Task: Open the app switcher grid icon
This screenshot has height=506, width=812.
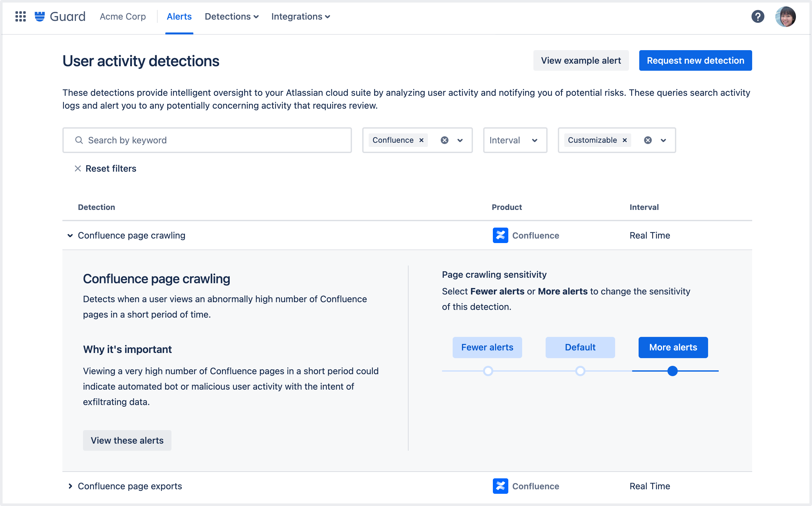Action: click(20, 16)
